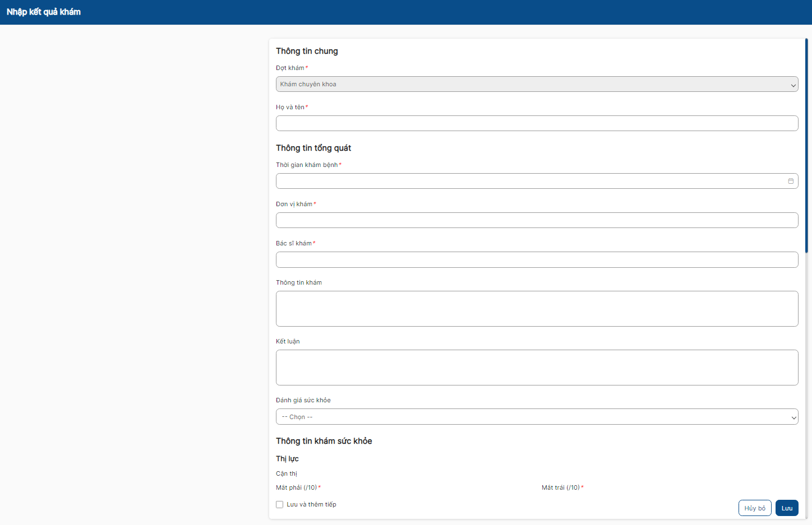Click the Mắt trái (/10) label

pos(560,487)
